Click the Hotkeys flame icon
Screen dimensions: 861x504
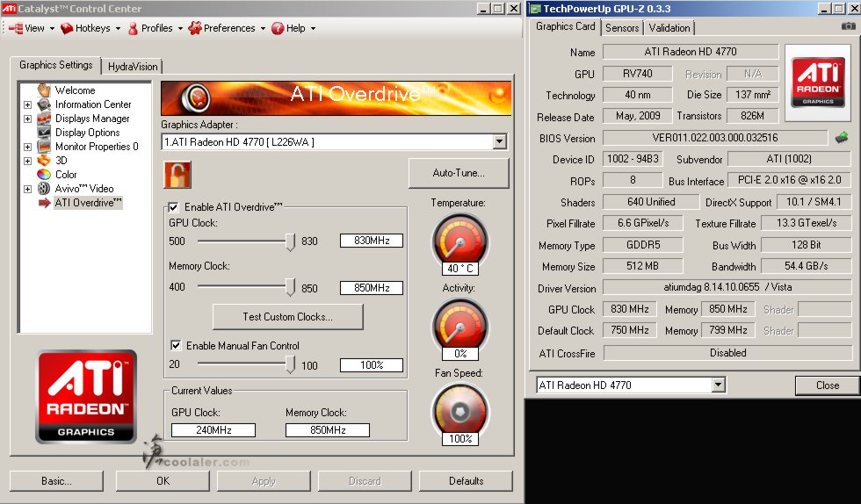[x=67, y=28]
